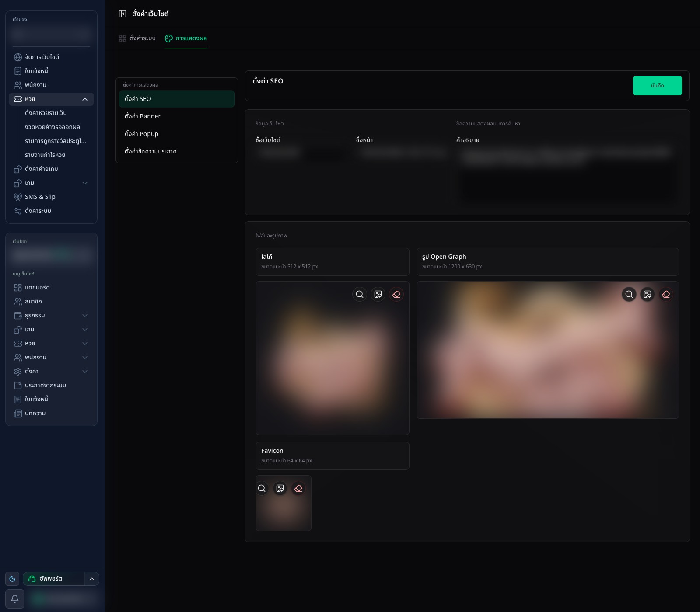The width and height of the screenshot is (700, 612).
Task: Collapse the sidebar panel icon beside ตั้งค่าเว็บไซต์
Action: (122, 14)
